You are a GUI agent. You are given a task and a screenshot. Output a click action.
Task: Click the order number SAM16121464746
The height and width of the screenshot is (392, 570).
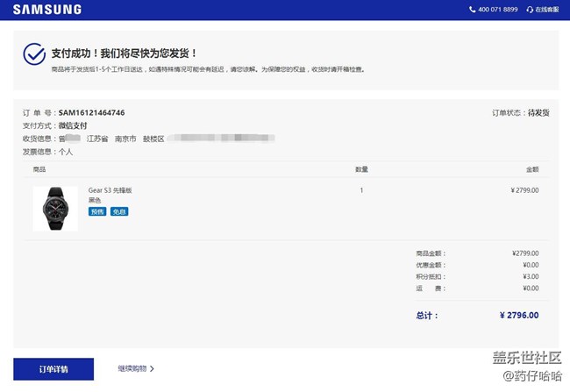coord(91,113)
